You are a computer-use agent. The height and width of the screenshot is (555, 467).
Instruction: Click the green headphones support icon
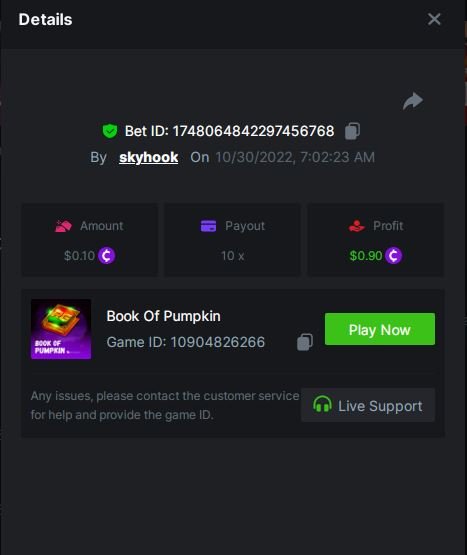coord(322,404)
